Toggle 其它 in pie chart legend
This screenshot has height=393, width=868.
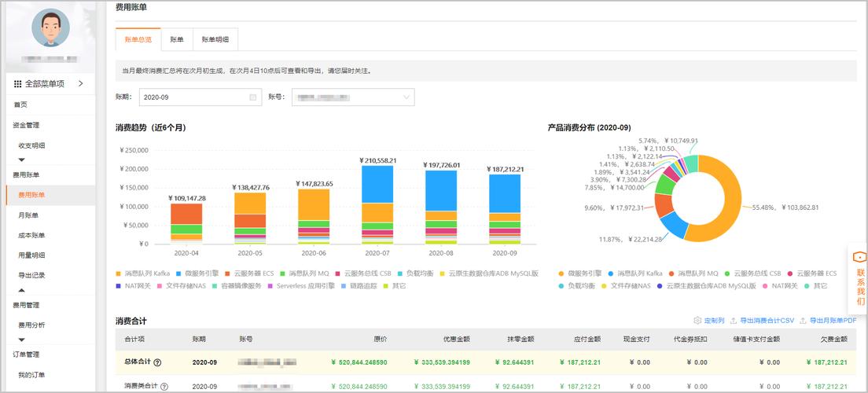coord(817,286)
